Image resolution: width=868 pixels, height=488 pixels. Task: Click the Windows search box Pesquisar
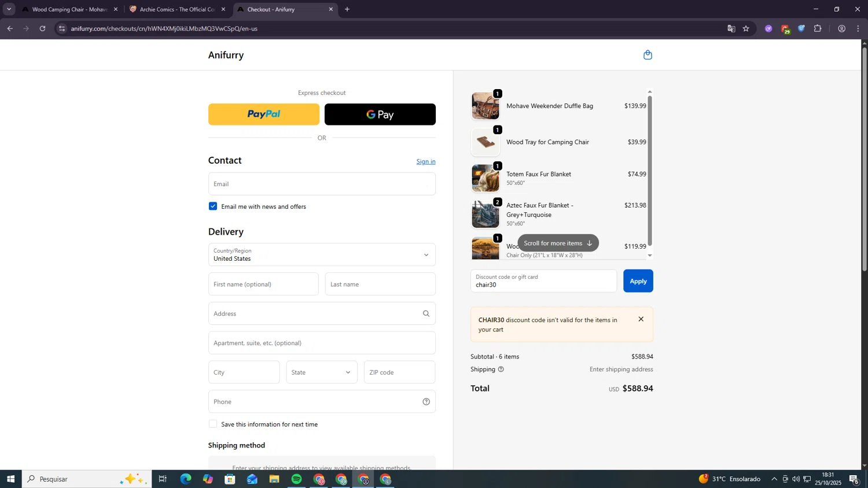(87, 479)
